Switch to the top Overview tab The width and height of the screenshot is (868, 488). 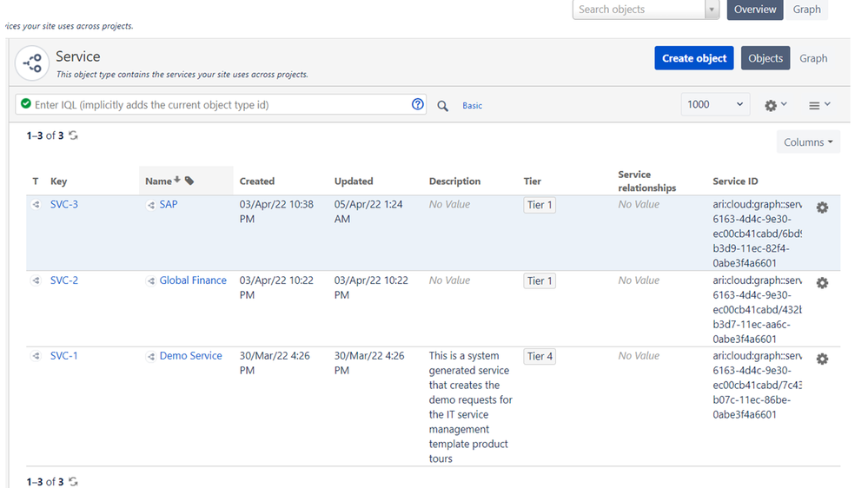tap(755, 10)
